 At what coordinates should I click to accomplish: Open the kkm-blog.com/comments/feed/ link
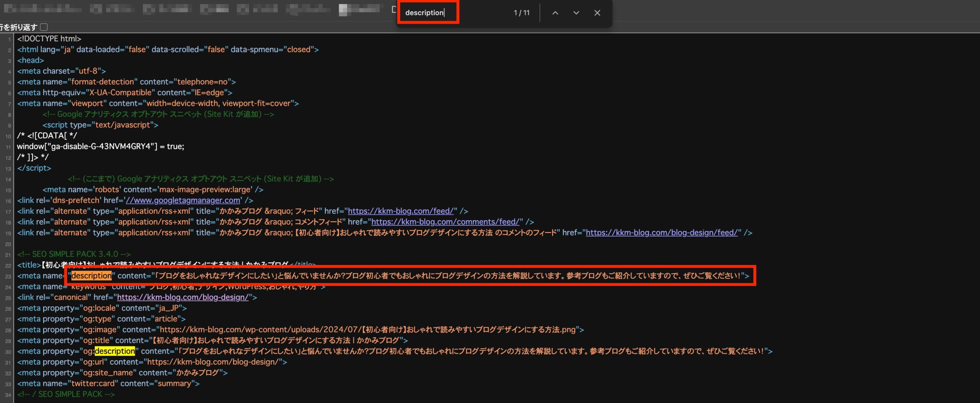(x=445, y=222)
